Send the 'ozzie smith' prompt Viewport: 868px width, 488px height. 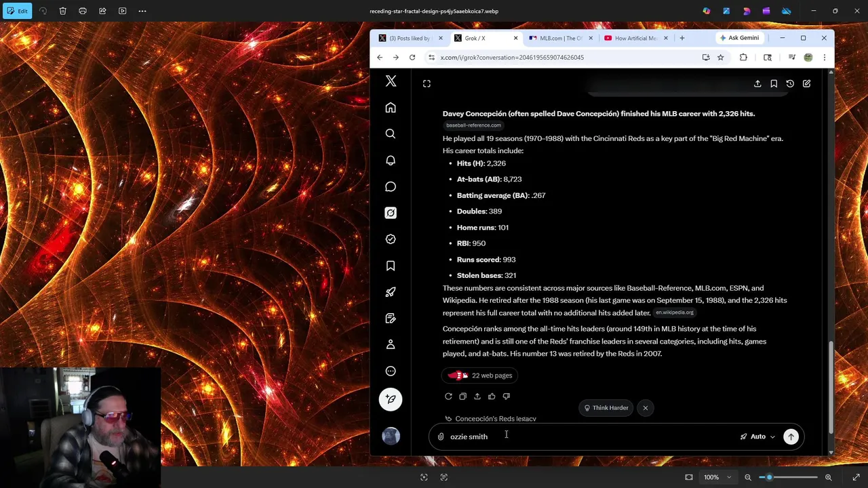click(x=791, y=436)
